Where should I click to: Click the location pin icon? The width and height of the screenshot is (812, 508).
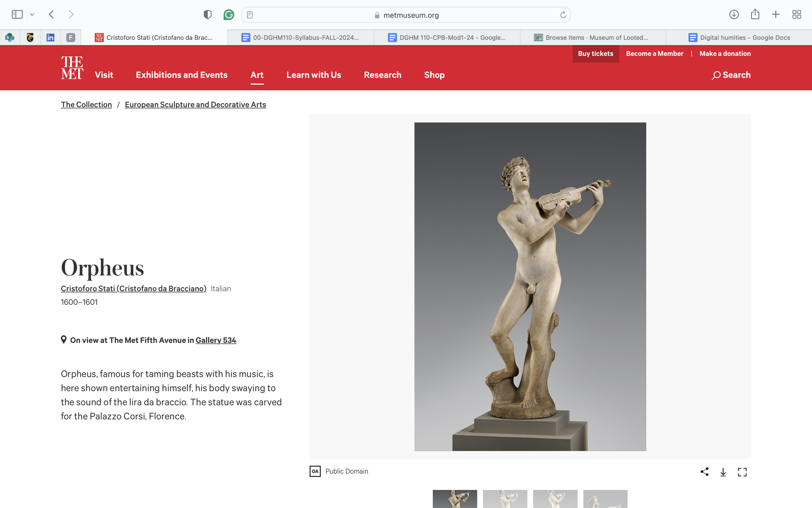point(63,339)
